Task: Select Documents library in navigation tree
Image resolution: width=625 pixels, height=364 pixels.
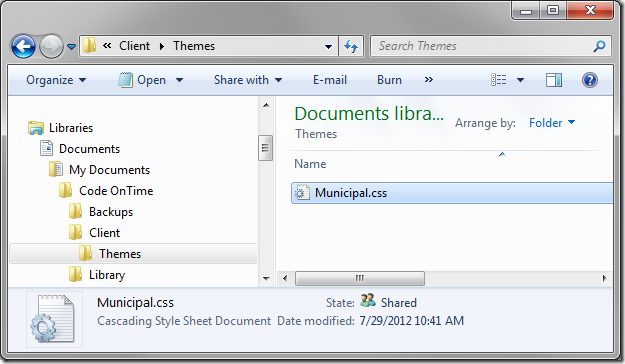Action: click(x=89, y=149)
